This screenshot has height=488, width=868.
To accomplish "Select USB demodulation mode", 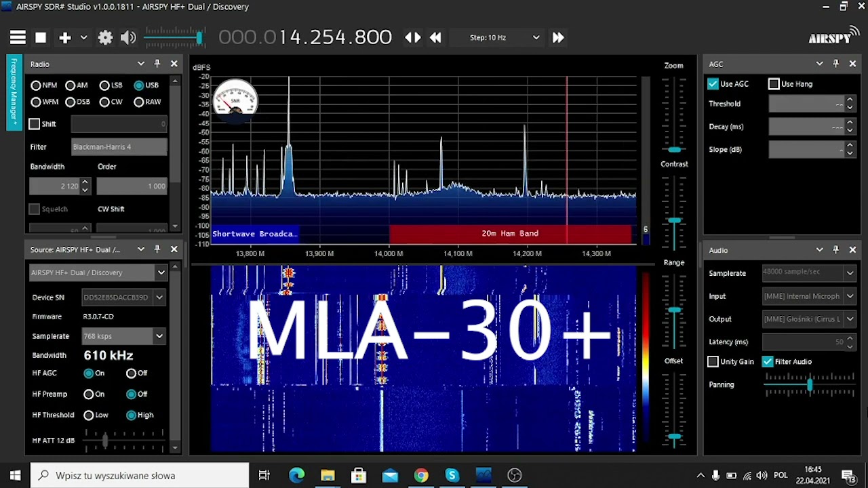I will click(146, 85).
